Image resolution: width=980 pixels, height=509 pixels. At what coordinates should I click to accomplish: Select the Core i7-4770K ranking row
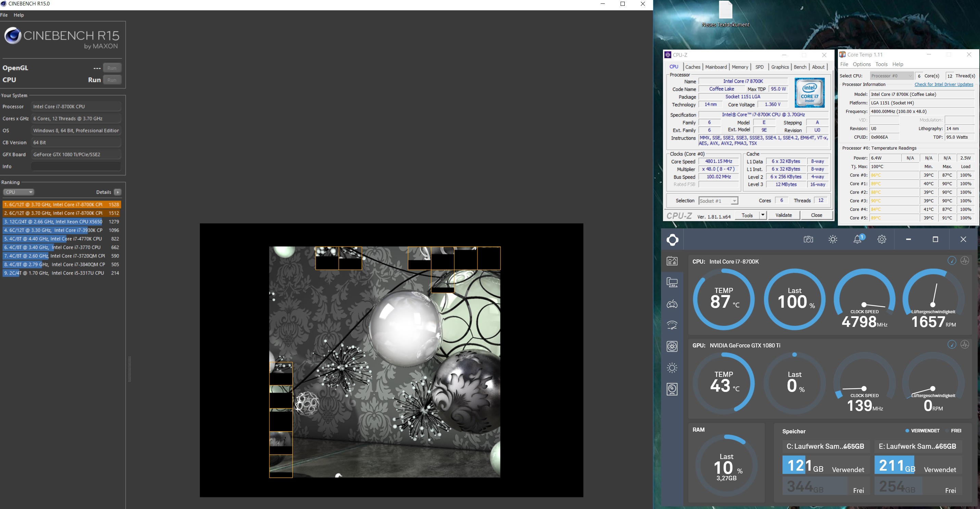[62, 239]
